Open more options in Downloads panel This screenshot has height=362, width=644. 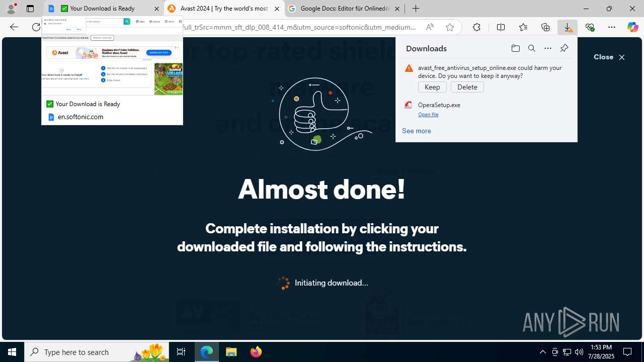pos(547,48)
